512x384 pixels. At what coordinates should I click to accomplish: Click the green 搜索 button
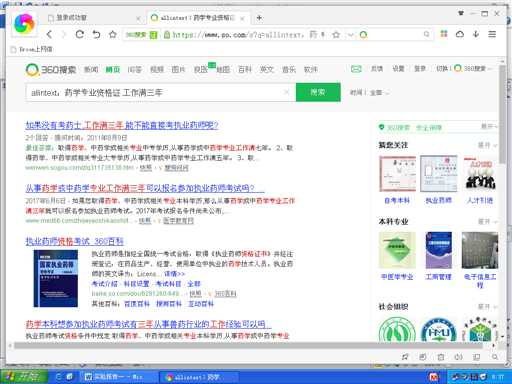coord(318,92)
